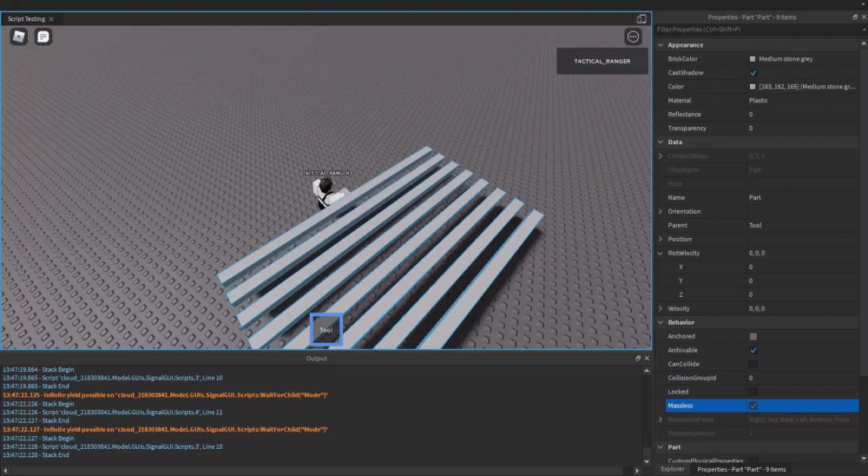Screen dimensions: 868x476
Task: Expand the CenterOfMass property
Action: pyautogui.click(x=661, y=155)
